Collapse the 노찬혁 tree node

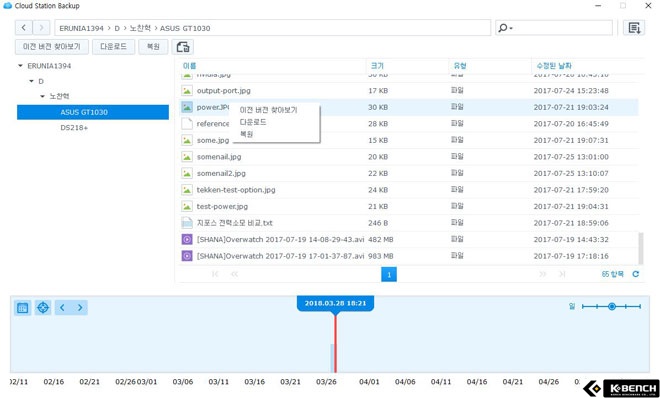pyautogui.click(x=42, y=96)
